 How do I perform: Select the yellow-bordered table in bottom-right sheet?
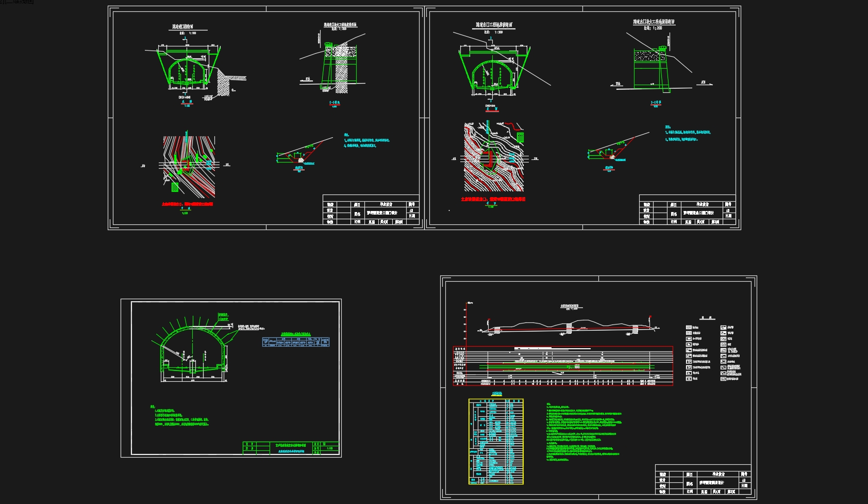coord(496,442)
